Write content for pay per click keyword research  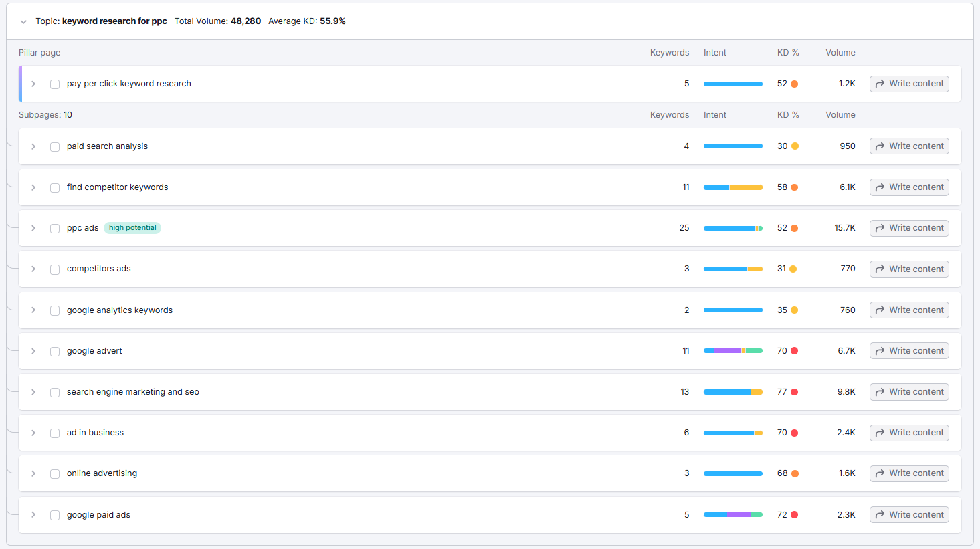(x=909, y=84)
